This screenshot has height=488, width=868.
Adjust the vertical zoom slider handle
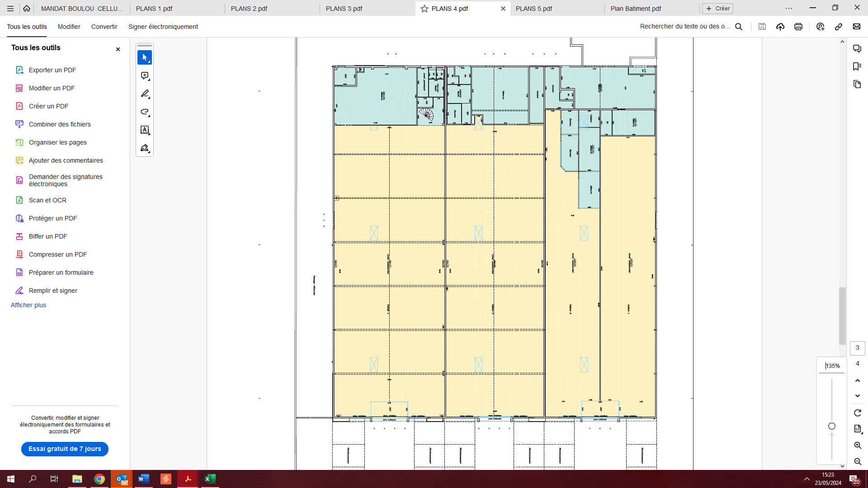832,426
